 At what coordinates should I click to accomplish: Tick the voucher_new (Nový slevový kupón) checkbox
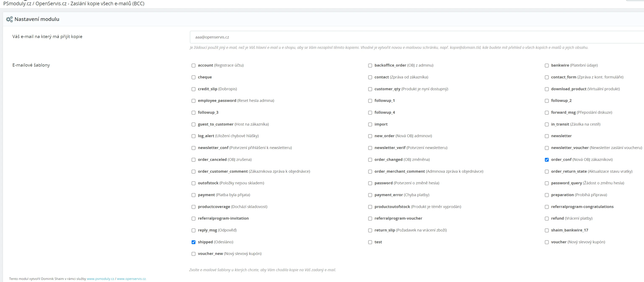194,254
